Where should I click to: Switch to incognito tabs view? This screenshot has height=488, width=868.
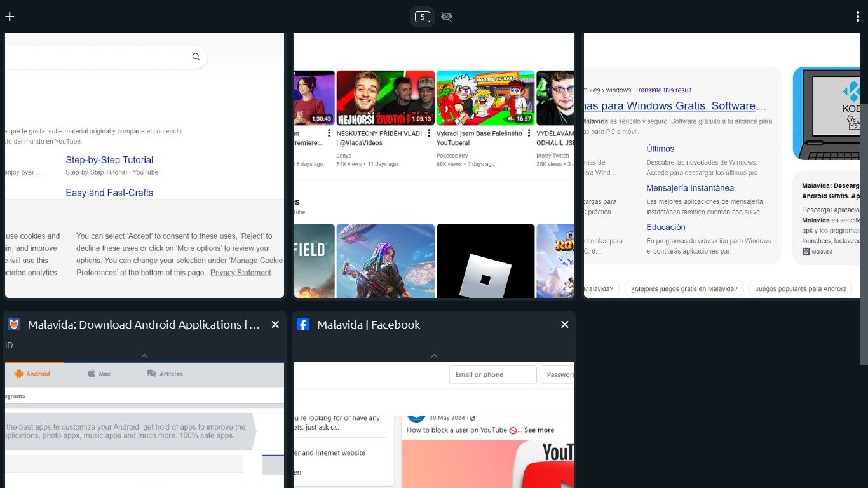click(x=447, y=17)
